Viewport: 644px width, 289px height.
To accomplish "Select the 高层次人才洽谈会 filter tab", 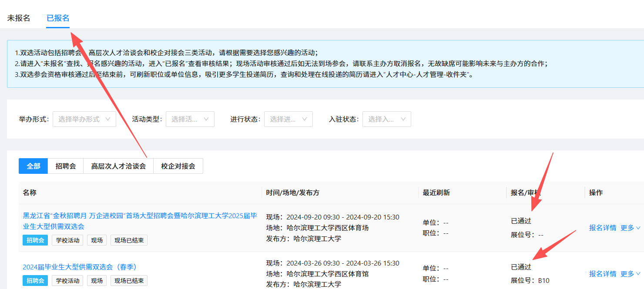I will [x=118, y=166].
